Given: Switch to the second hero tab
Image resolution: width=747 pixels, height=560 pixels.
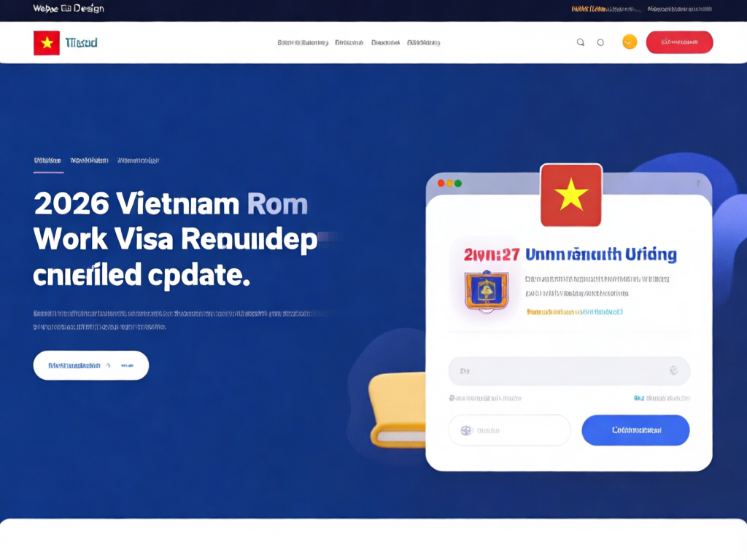Looking at the screenshot, I should (x=90, y=160).
